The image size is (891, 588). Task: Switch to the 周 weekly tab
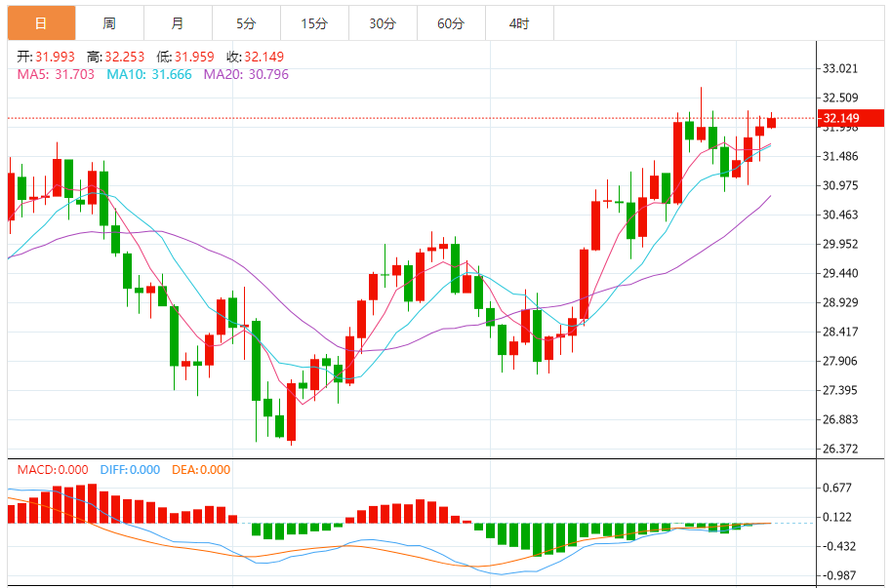point(109,23)
